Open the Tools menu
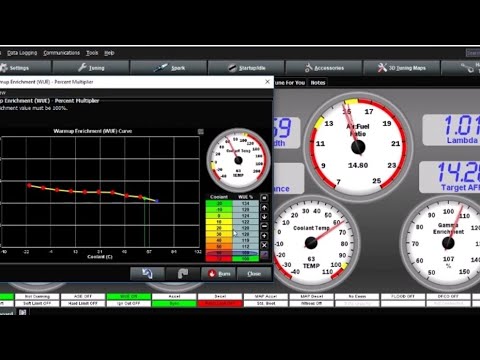480x360 pixels. click(x=92, y=53)
